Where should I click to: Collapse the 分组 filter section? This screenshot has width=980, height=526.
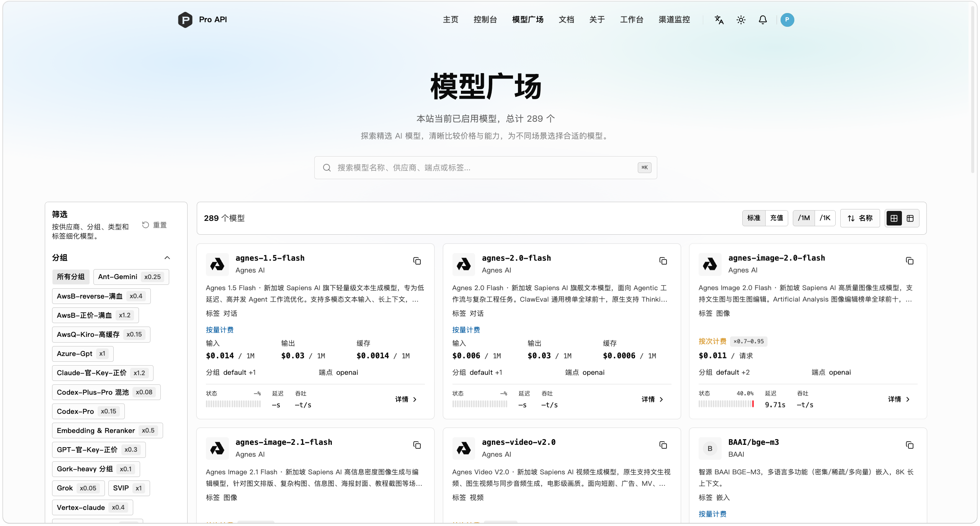167,258
